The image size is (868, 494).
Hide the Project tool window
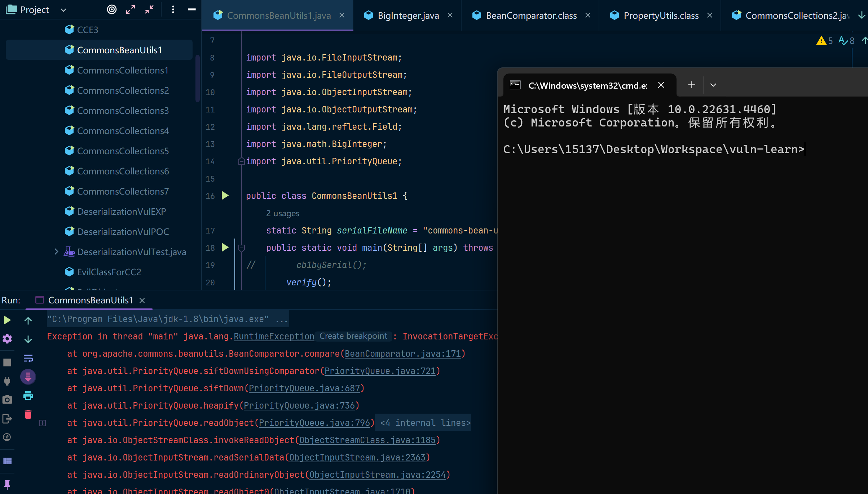click(x=192, y=9)
